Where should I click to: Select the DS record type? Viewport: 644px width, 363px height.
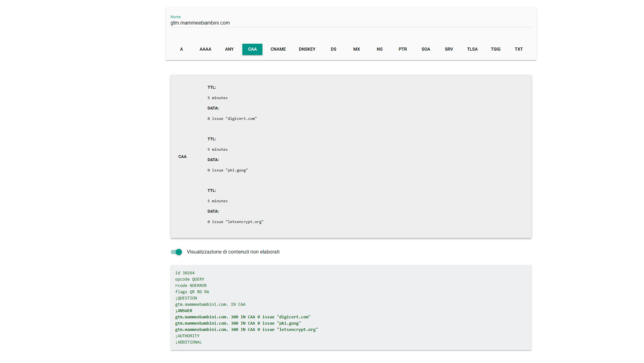pyautogui.click(x=333, y=49)
